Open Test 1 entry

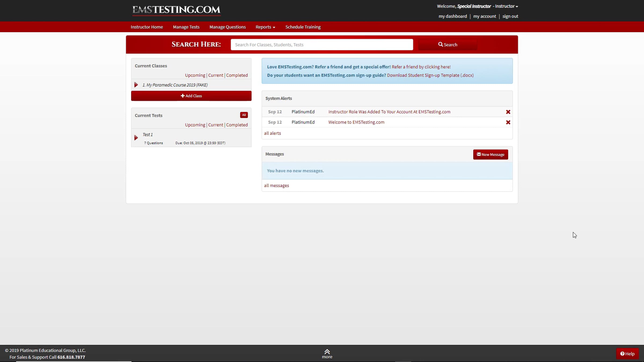tap(148, 135)
